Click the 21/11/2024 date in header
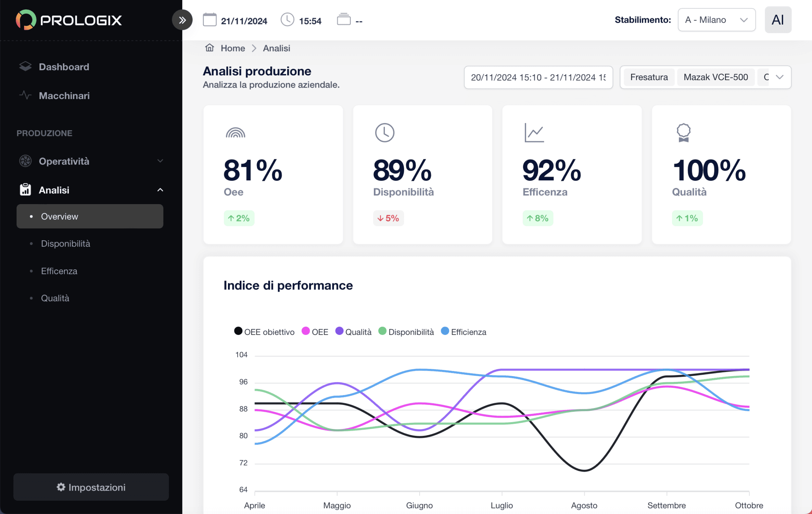812x514 pixels. [x=244, y=21]
